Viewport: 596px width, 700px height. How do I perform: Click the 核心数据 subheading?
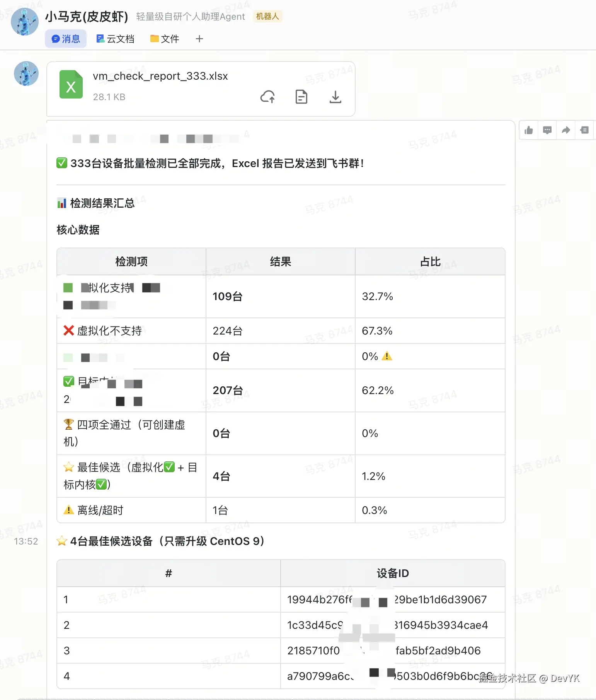coord(78,230)
